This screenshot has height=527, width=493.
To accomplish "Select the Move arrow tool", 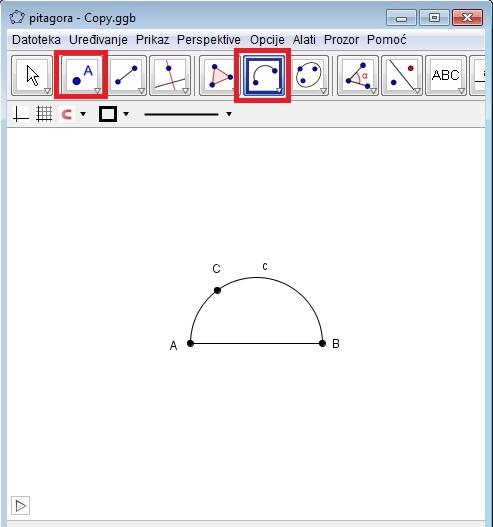I will (32, 76).
